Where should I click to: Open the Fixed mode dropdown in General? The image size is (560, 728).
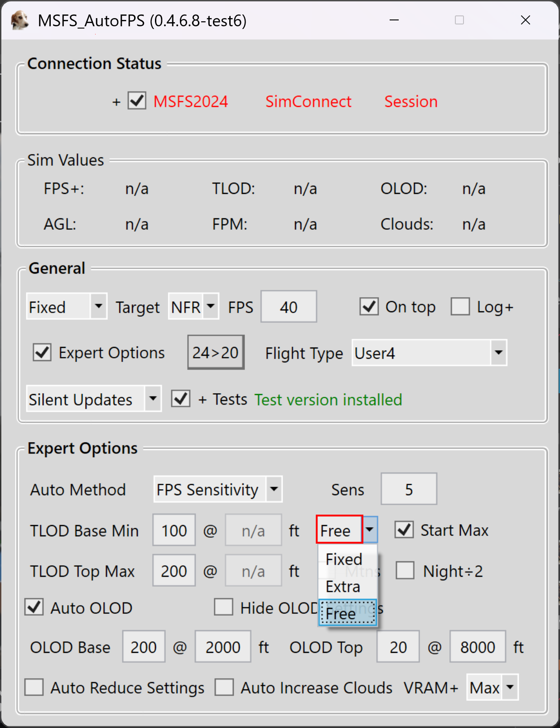pos(67,307)
